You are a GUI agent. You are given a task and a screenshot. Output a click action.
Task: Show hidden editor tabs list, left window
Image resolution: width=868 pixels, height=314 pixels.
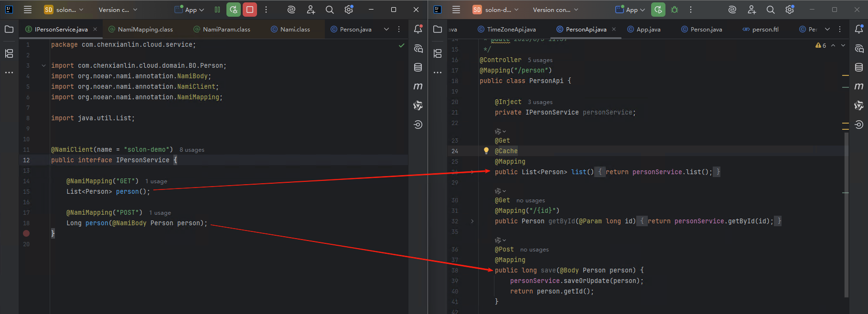tap(386, 29)
